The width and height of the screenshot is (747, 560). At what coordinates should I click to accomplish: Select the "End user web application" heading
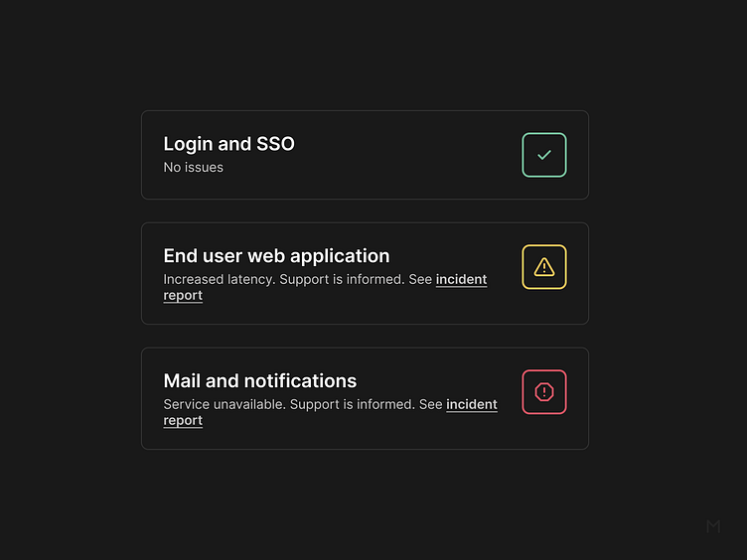pyautogui.click(x=276, y=256)
